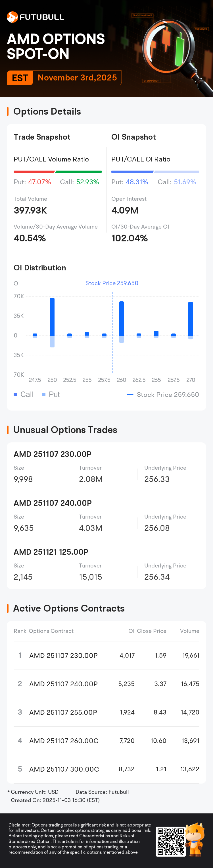Click the Close Price column header
The height and width of the screenshot is (868, 213).
click(151, 631)
